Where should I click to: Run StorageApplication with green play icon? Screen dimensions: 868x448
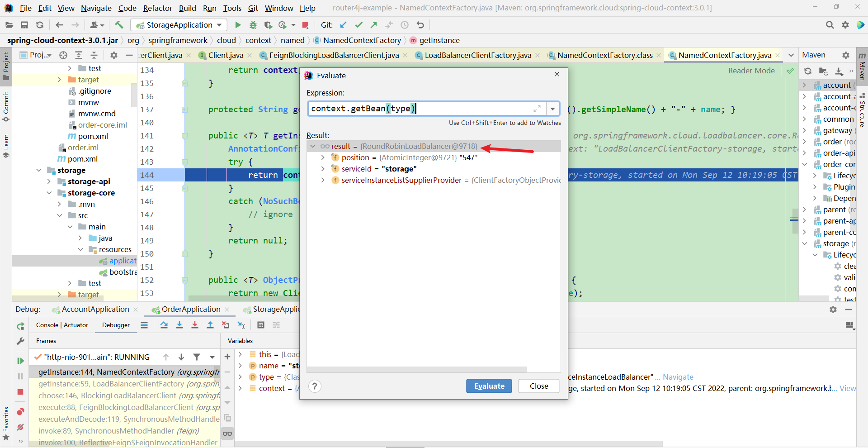pos(238,25)
